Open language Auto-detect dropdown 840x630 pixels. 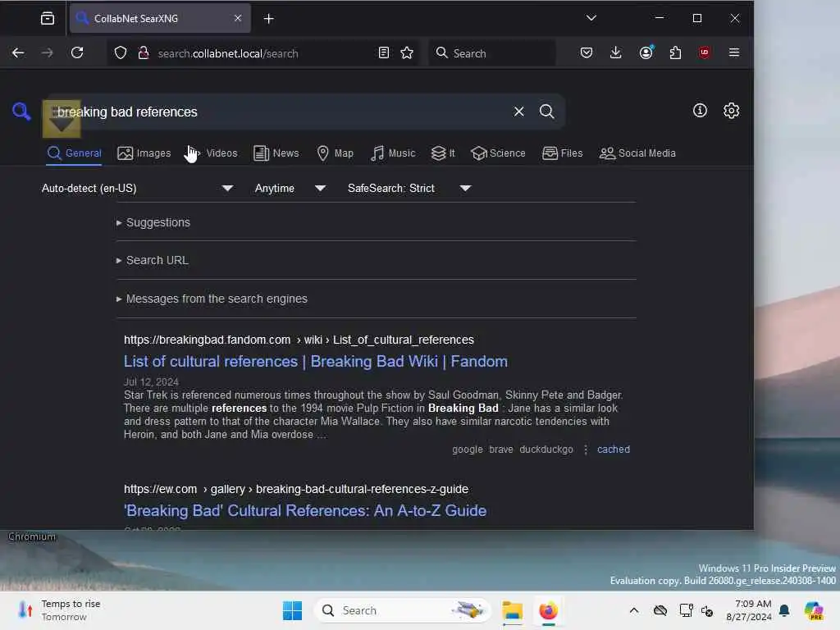click(138, 188)
